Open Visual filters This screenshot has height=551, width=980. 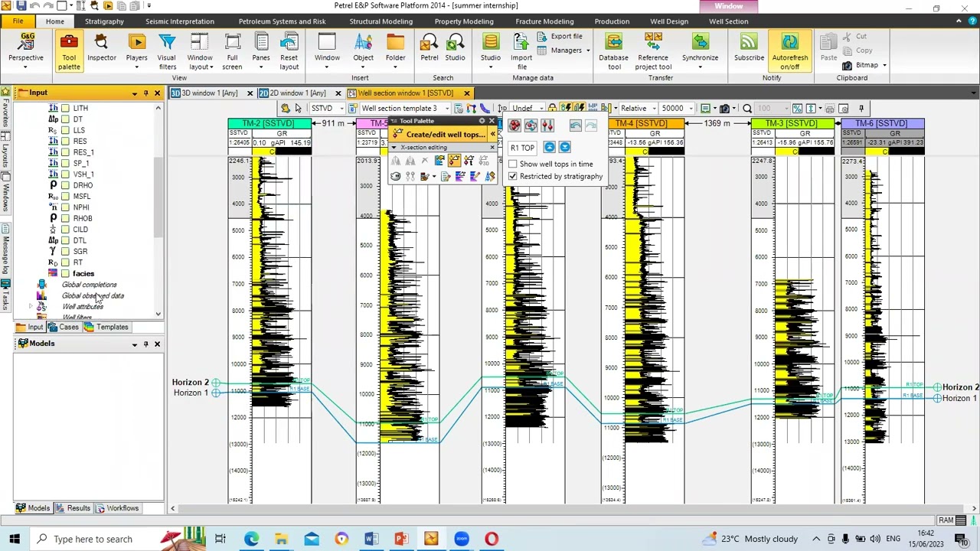[167, 51]
